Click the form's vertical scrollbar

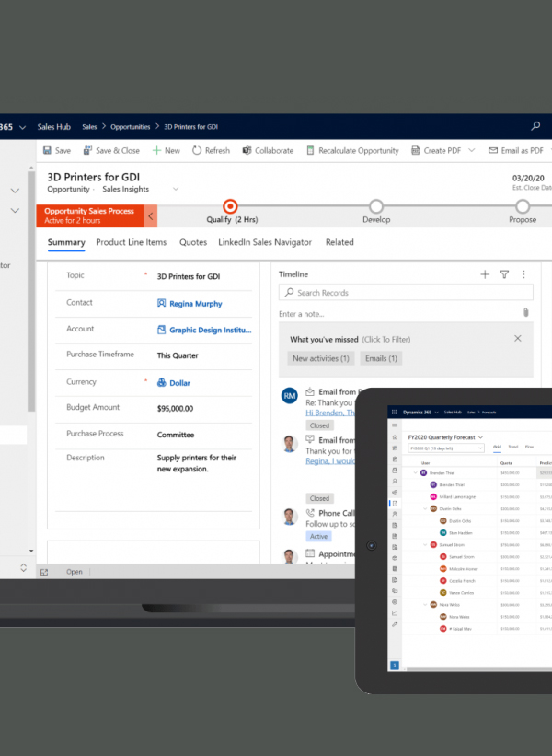coord(31,291)
